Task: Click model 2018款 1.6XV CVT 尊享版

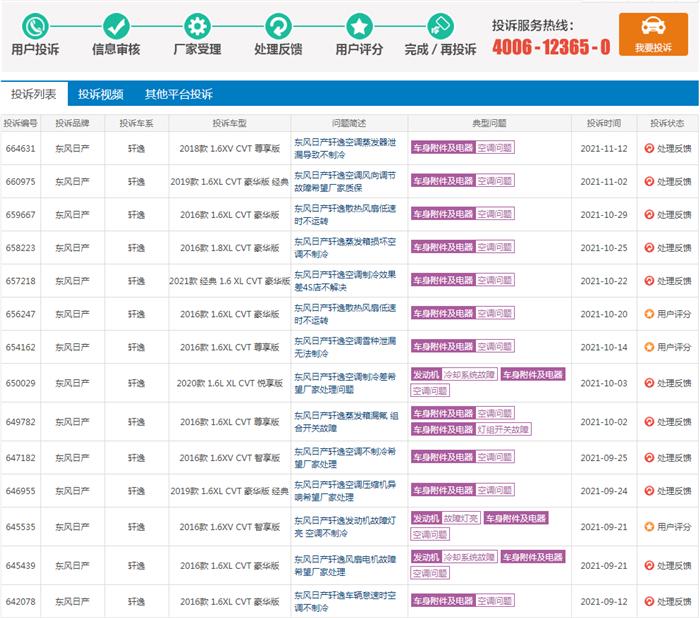Action: pos(229,149)
